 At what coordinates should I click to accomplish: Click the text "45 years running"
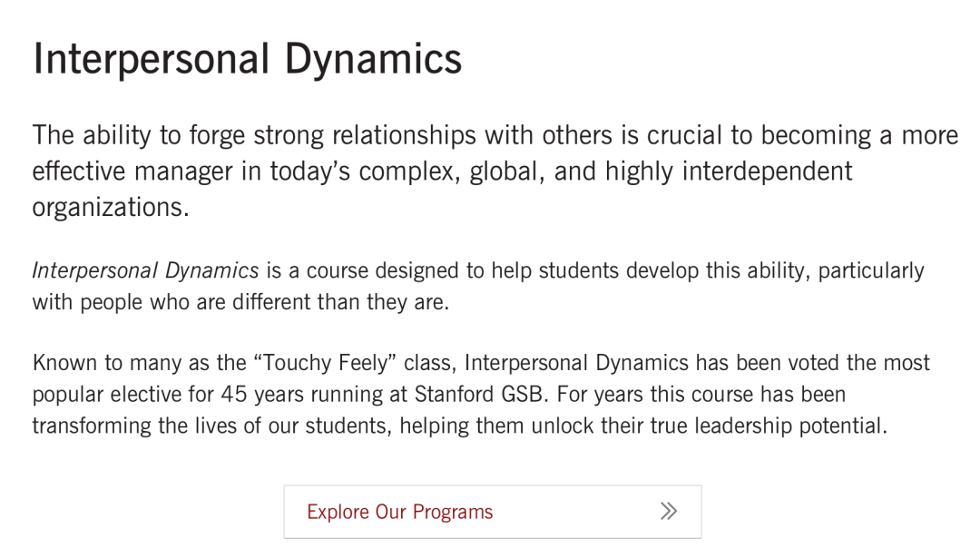point(284,395)
